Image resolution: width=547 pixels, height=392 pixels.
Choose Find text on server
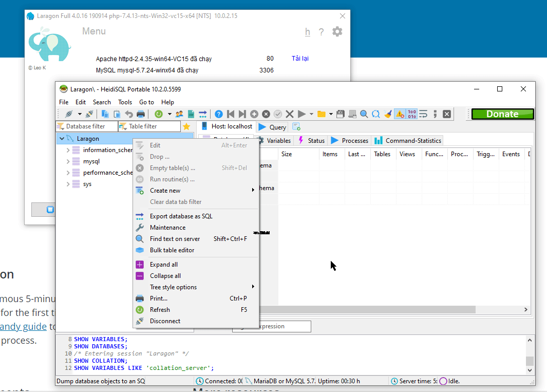click(x=196, y=239)
